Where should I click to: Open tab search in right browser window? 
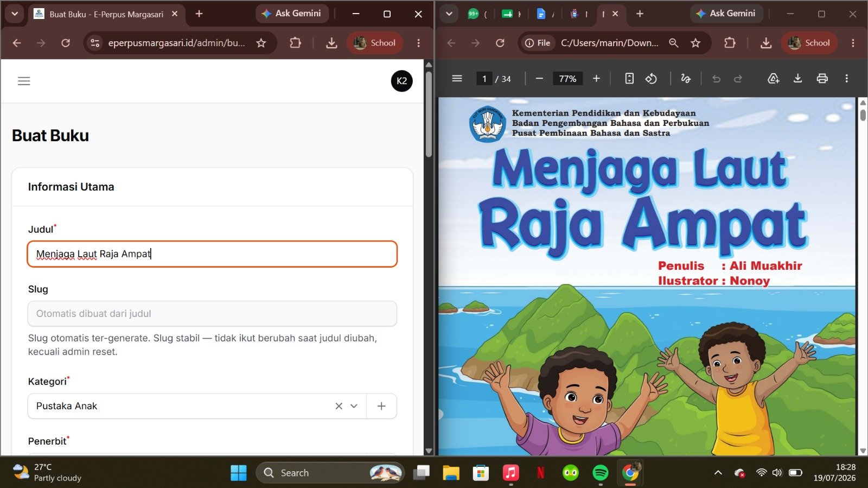(x=449, y=14)
